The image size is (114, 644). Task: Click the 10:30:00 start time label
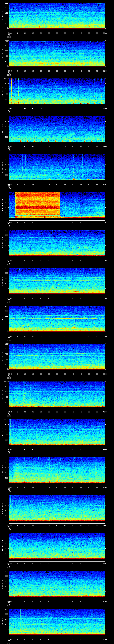[x=9, y=71]
